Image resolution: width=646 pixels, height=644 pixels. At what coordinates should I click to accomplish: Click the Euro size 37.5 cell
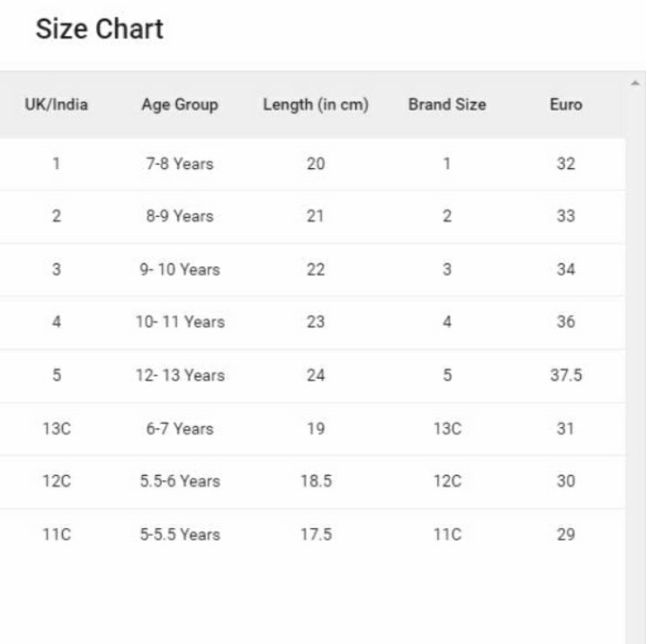[566, 375]
